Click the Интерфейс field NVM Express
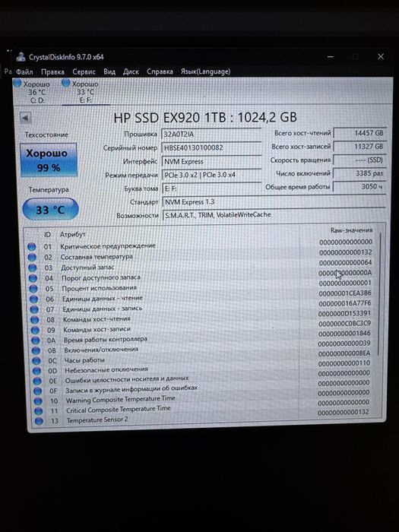The height and width of the screenshot is (532, 399). [x=211, y=161]
